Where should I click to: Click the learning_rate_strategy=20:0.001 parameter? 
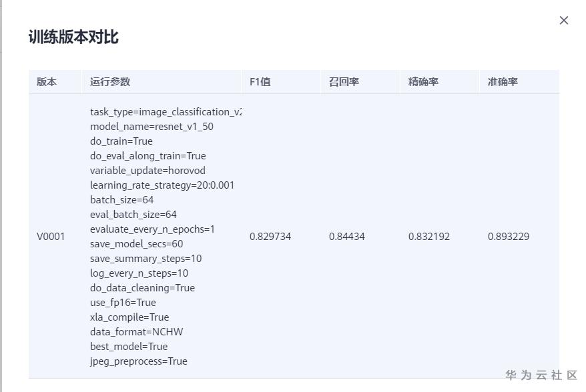click(x=162, y=185)
